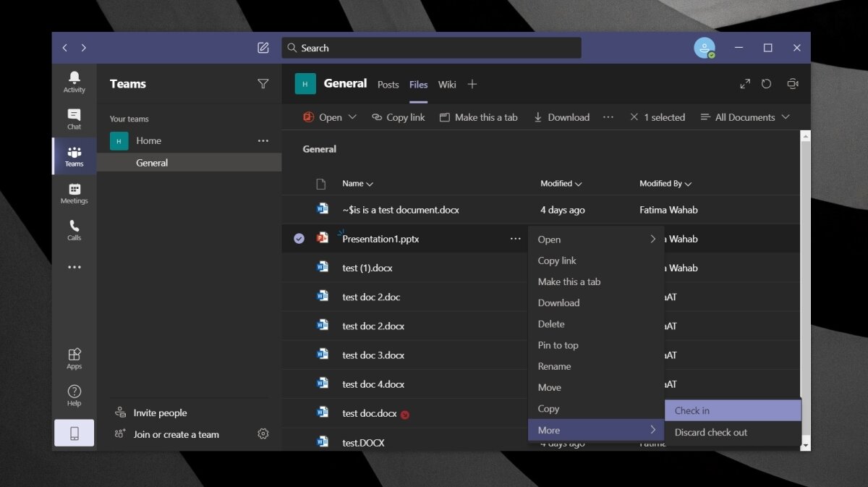Select the General channel
Screen dimensions: 868x487
[189, 163]
